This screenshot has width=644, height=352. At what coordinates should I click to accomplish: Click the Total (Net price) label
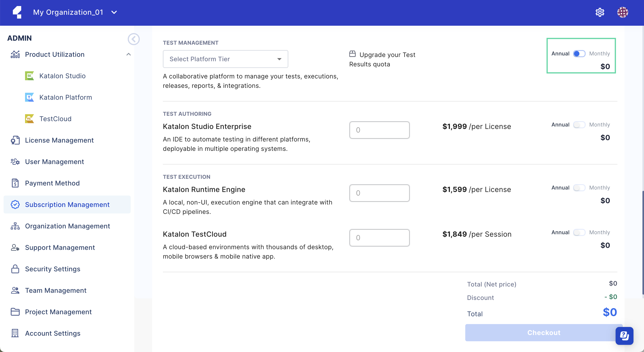click(491, 284)
